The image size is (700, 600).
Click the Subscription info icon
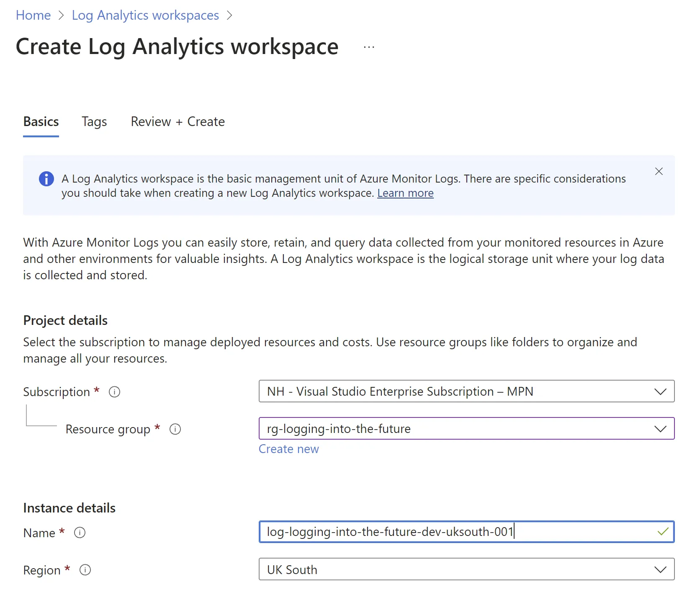114,392
